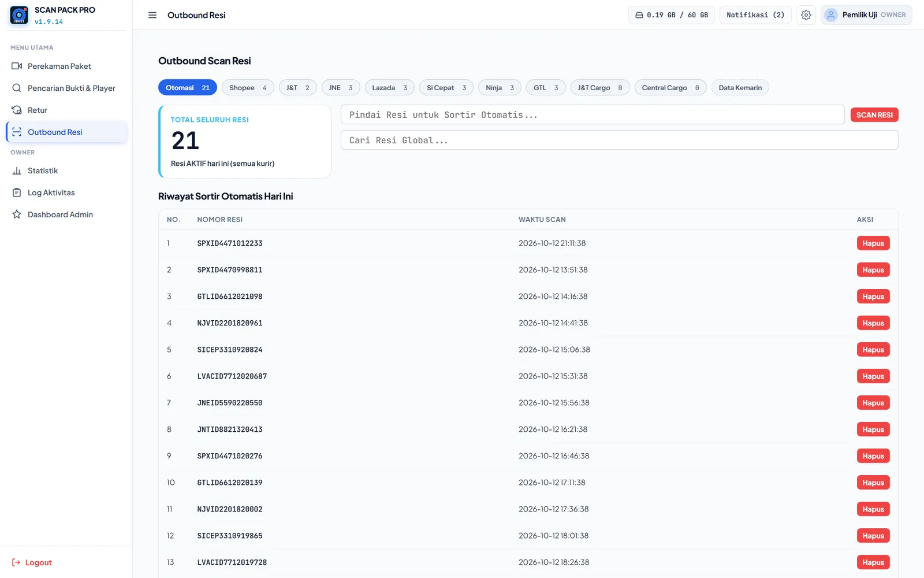Remove resi JNEID5590220550 using Hapus
The image size is (924, 578).
(x=873, y=403)
